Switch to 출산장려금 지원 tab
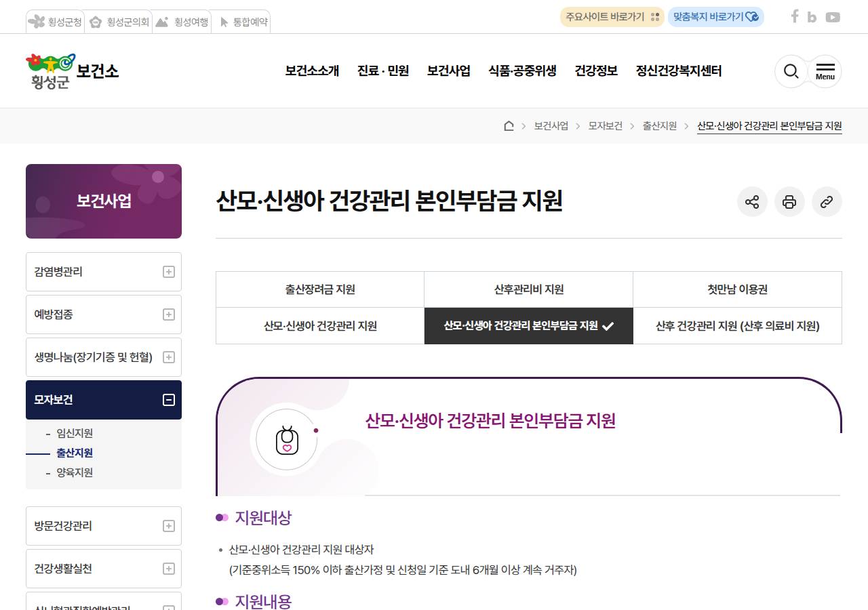 320,289
